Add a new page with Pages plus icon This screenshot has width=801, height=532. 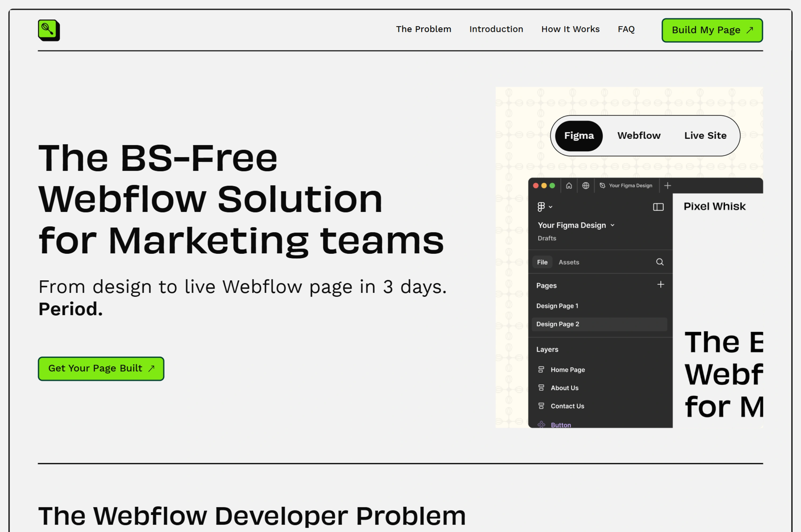[x=660, y=285]
